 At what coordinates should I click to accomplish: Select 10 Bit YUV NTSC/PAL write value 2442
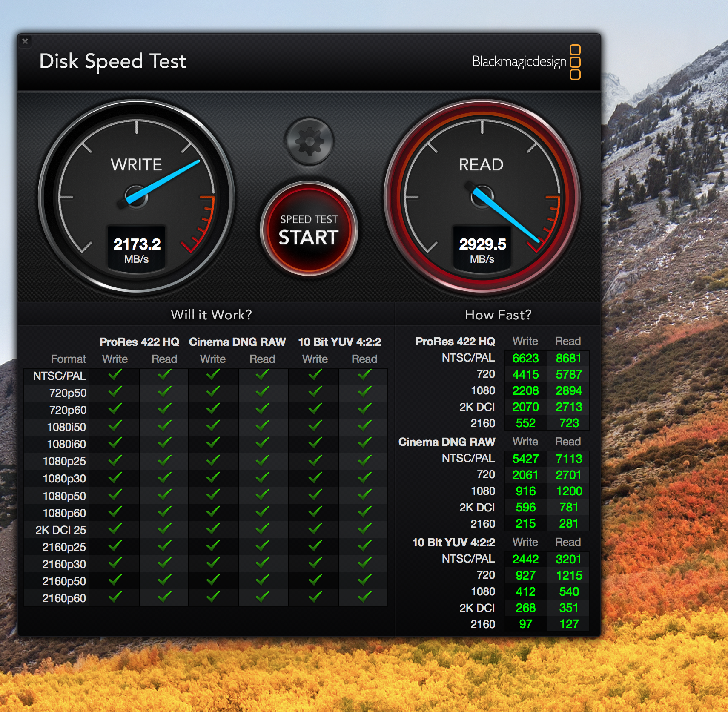[525, 560]
